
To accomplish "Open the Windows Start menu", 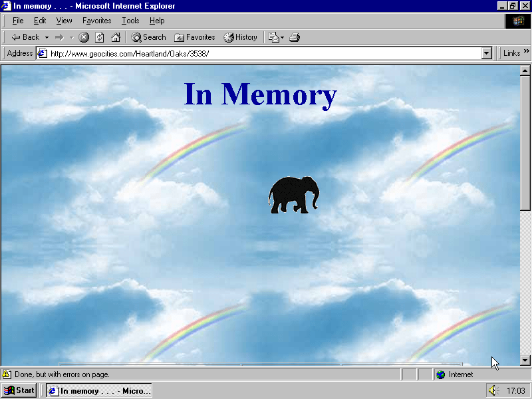I will (19, 390).
